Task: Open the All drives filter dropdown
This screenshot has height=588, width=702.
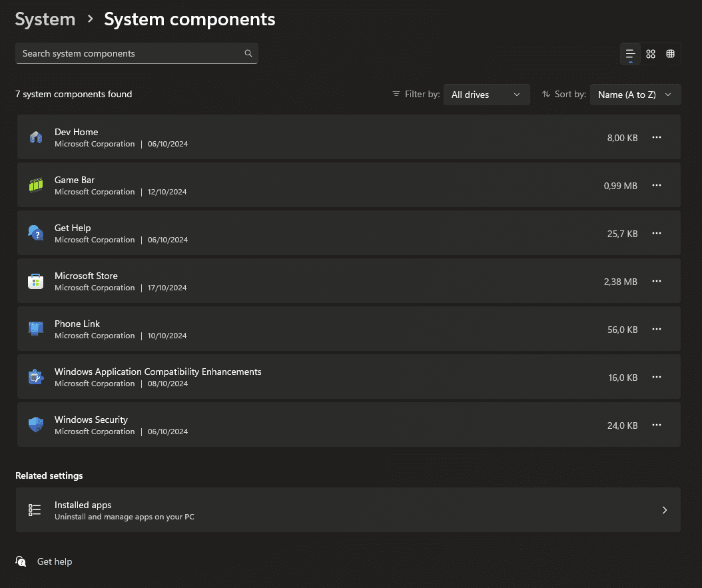Action: [486, 95]
